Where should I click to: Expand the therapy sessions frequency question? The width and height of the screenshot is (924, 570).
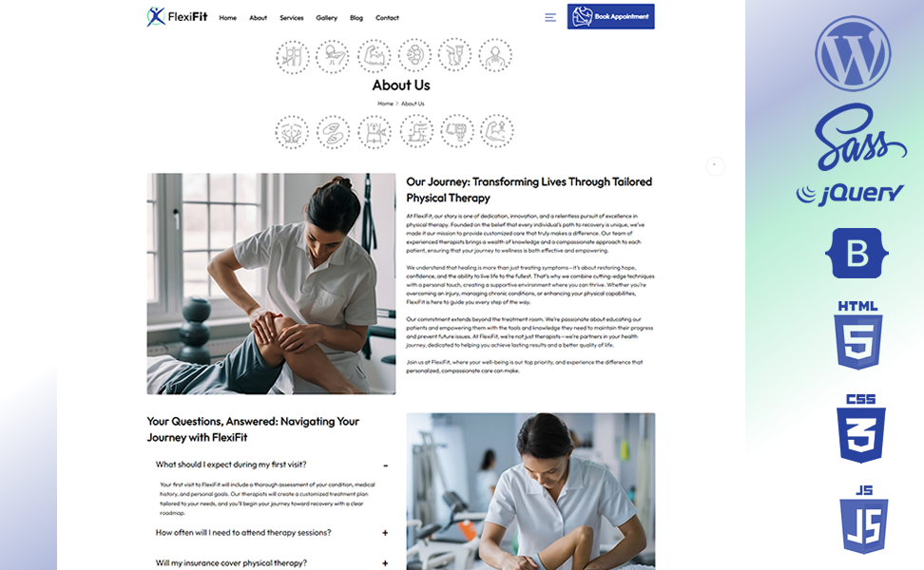click(x=385, y=533)
